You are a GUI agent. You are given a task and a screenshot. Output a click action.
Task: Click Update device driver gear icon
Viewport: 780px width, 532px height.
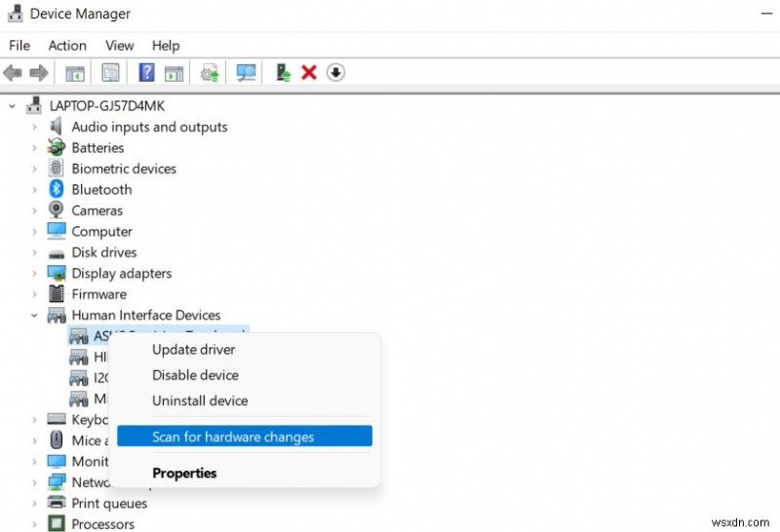coord(210,73)
